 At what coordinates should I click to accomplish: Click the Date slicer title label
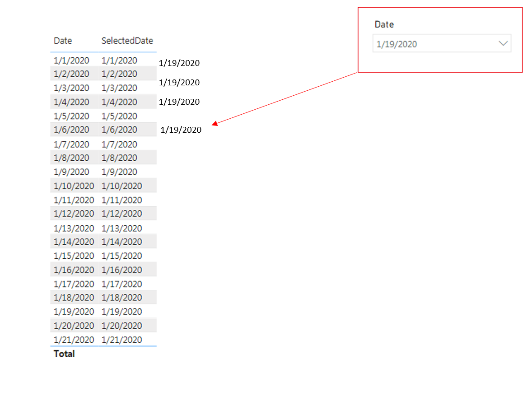[x=384, y=24]
